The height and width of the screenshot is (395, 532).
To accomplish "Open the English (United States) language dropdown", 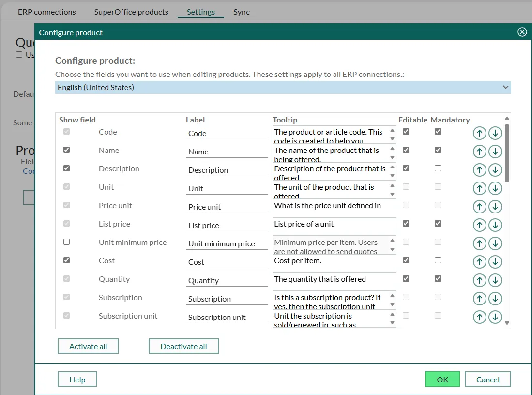I will (283, 88).
